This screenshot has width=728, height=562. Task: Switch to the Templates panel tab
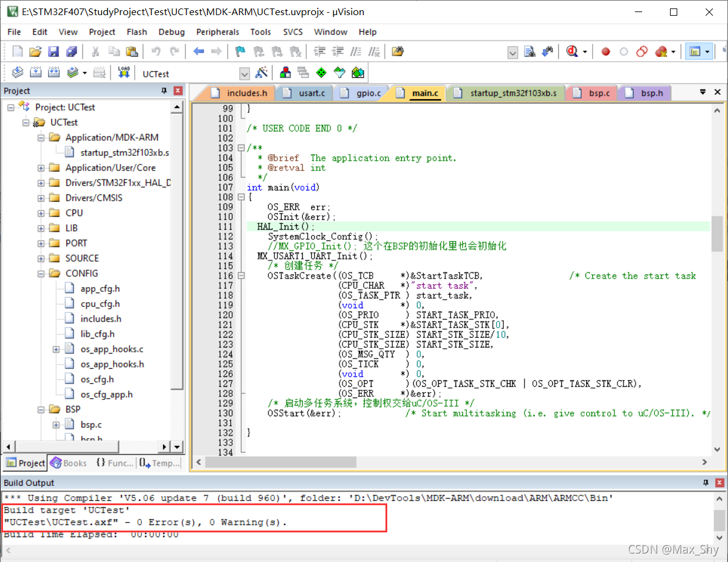pyautogui.click(x=159, y=463)
